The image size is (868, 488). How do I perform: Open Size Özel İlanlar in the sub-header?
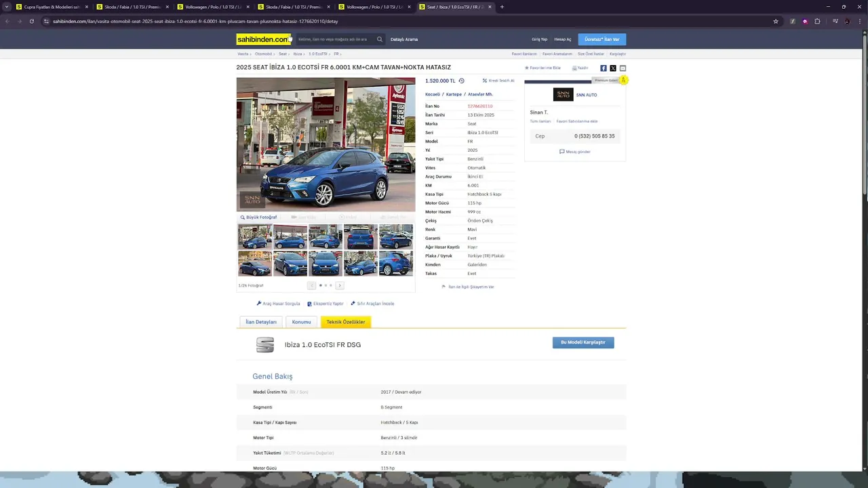click(x=591, y=54)
